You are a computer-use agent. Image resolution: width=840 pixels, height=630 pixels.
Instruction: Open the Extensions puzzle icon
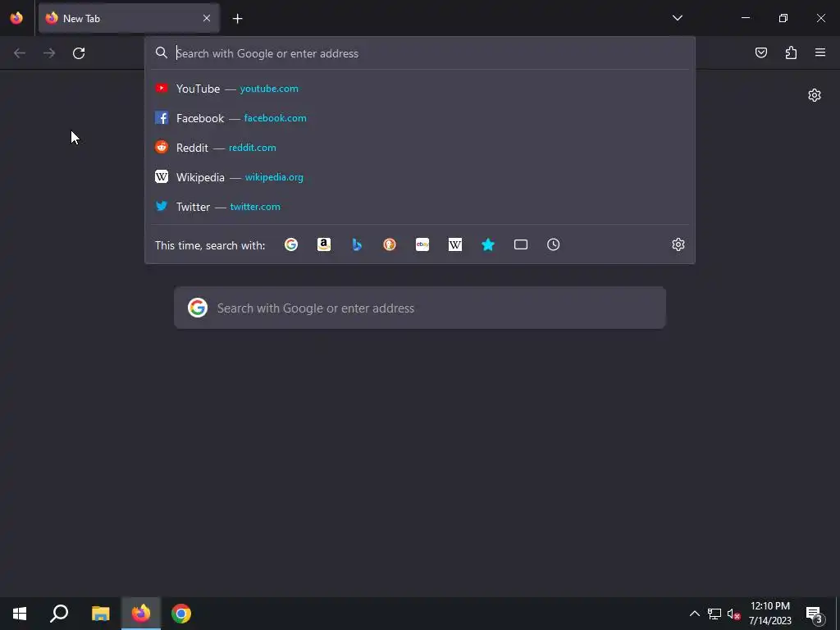tap(791, 52)
